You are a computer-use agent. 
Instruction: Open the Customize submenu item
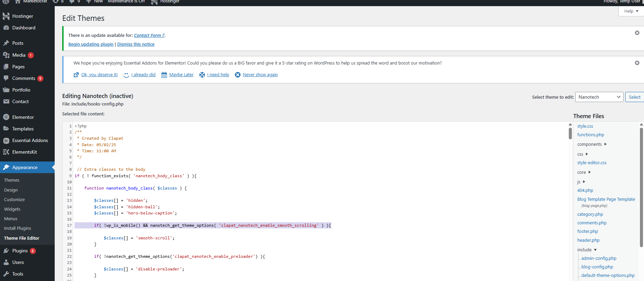[14, 199]
